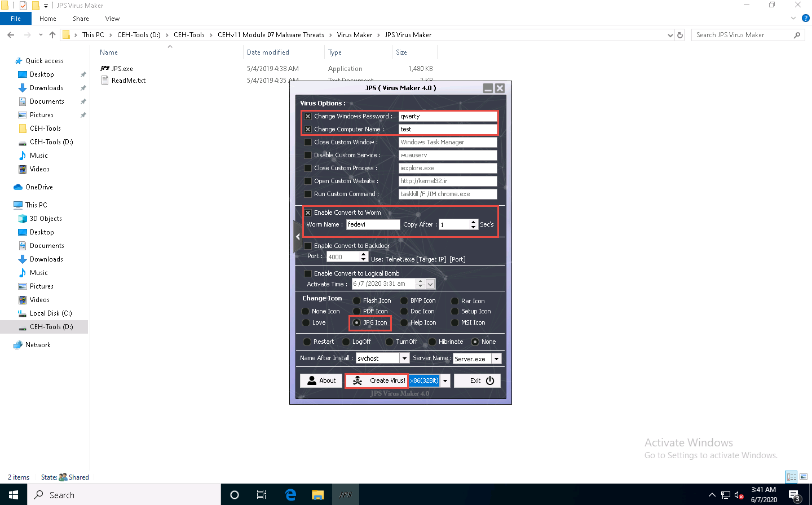The height and width of the screenshot is (505, 812).
Task: Open the Network icon in sidebar
Action: [18, 345]
